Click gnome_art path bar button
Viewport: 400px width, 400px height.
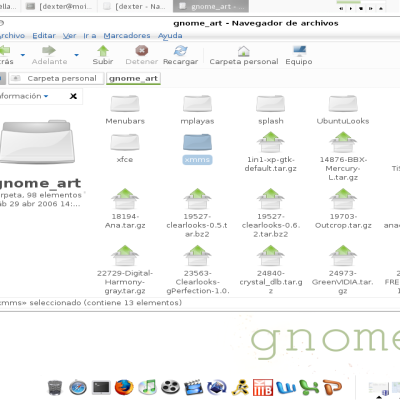[x=133, y=78]
